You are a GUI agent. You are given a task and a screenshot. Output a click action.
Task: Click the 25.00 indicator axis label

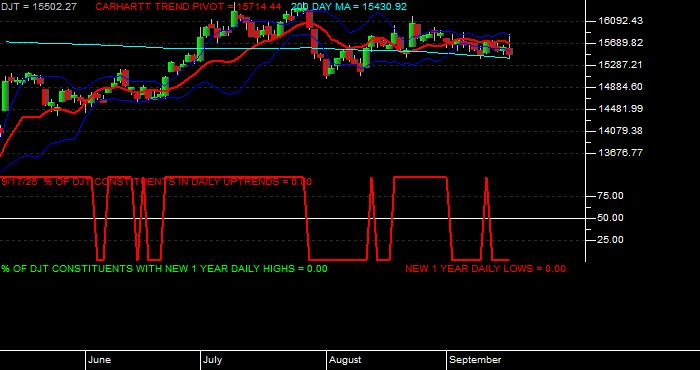(611, 240)
